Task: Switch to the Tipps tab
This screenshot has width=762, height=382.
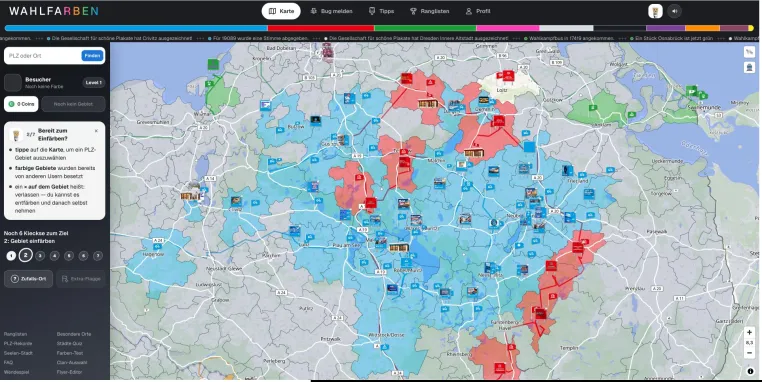Action: [x=381, y=11]
